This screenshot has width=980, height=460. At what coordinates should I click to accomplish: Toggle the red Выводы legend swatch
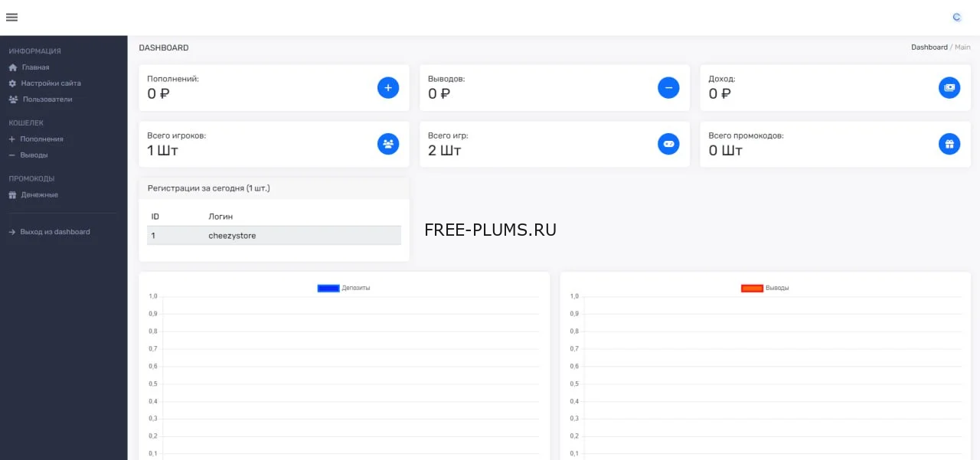[752, 288]
